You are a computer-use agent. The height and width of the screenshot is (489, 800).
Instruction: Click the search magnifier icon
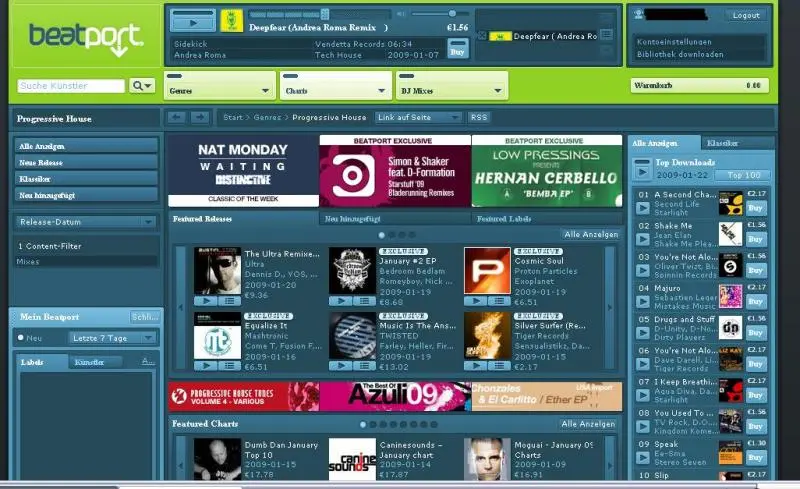142,86
